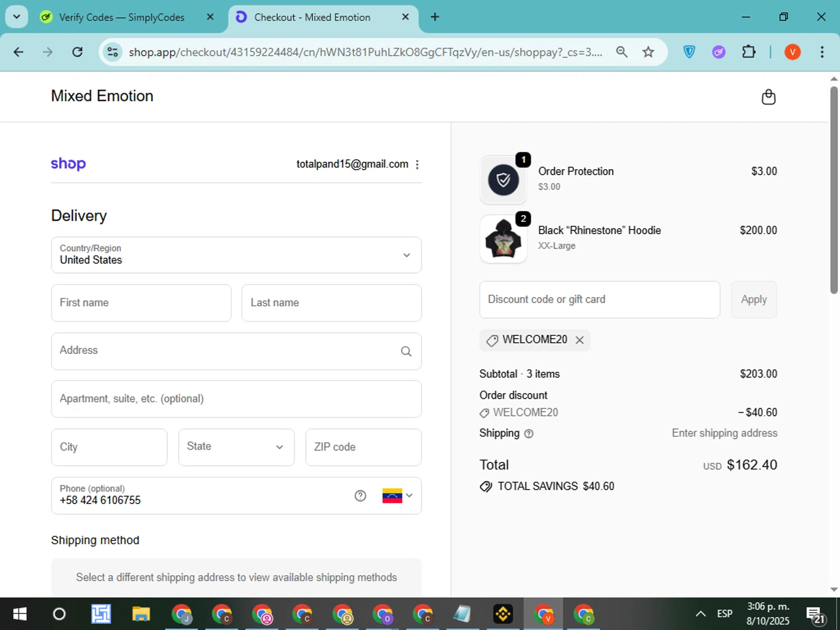
Task: Close the Verify Codes tab
Action: tap(210, 17)
